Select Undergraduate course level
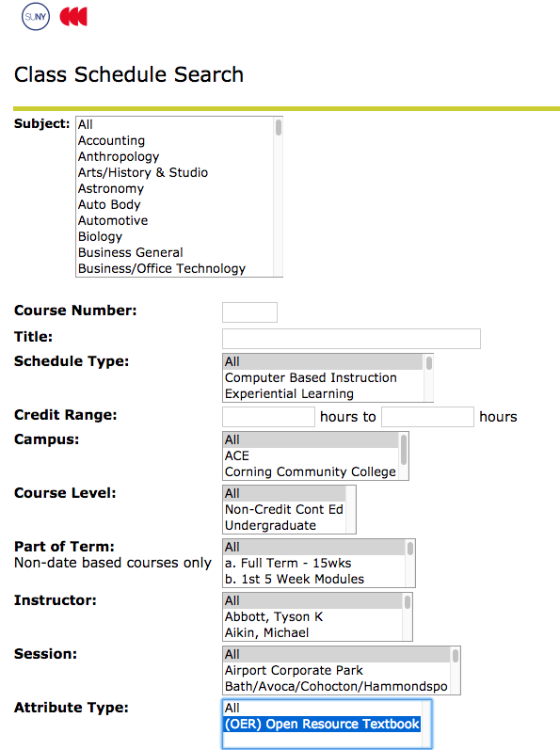The width and height of the screenshot is (560, 750). point(284,525)
